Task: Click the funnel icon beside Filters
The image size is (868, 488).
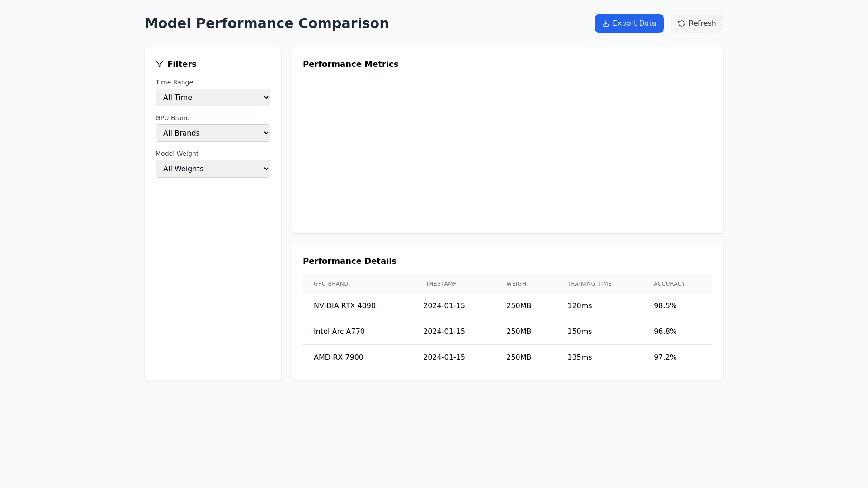Action: tap(160, 64)
